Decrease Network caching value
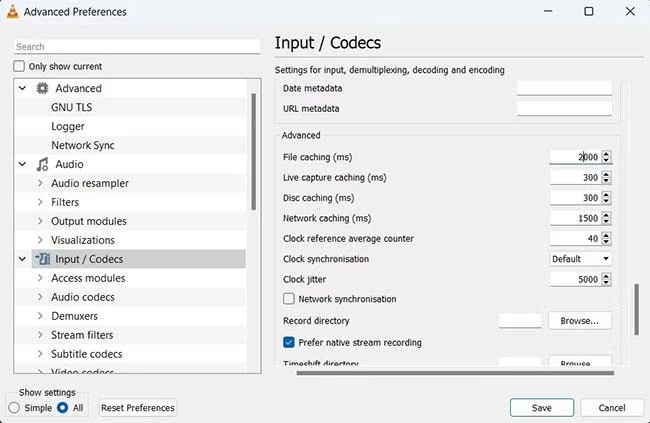The width and height of the screenshot is (650, 423). coord(606,221)
